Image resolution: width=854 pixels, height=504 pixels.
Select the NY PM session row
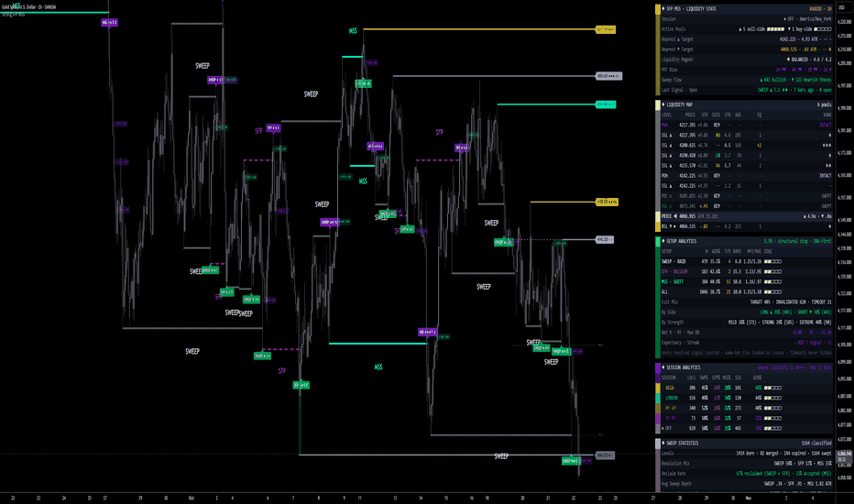tap(746, 419)
